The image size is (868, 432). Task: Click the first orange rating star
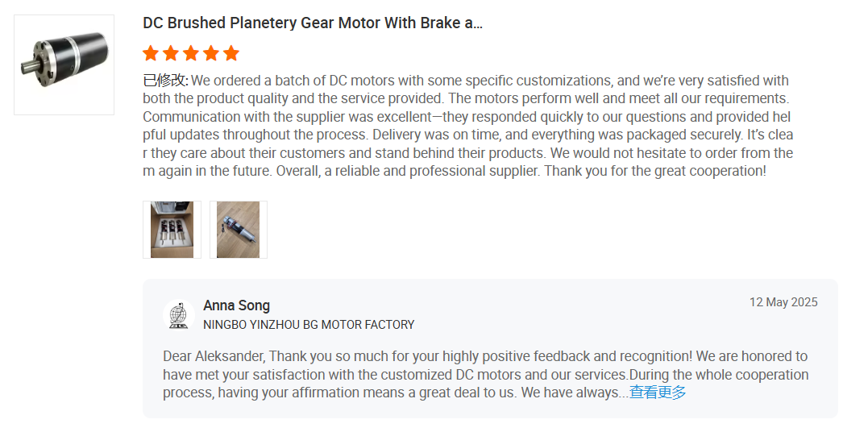click(151, 53)
